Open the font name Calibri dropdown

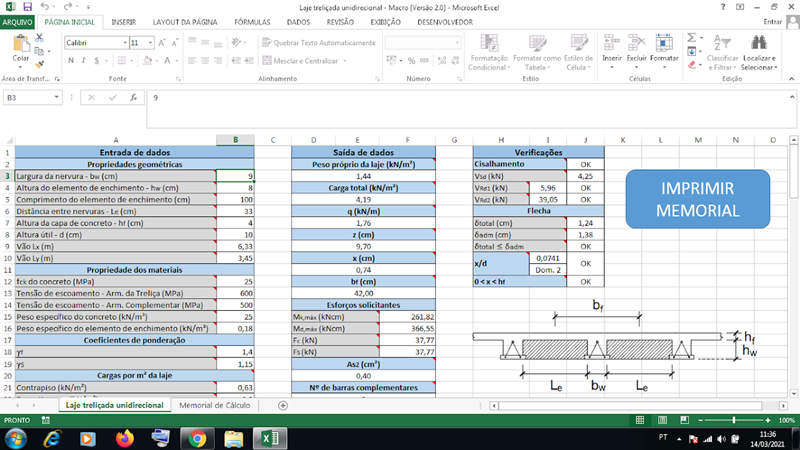[x=125, y=43]
